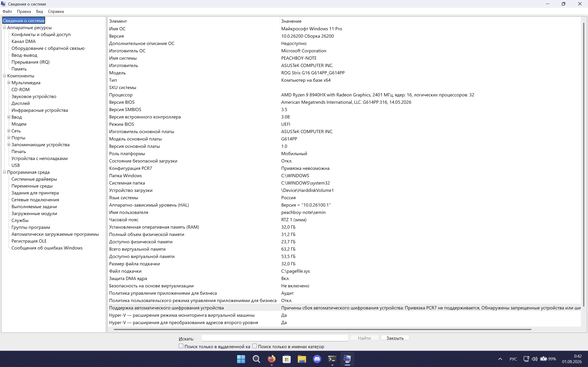Select the 'Версия BIOS' row
588x367 pixels.
pyautogui.click(x=344, y=102)
